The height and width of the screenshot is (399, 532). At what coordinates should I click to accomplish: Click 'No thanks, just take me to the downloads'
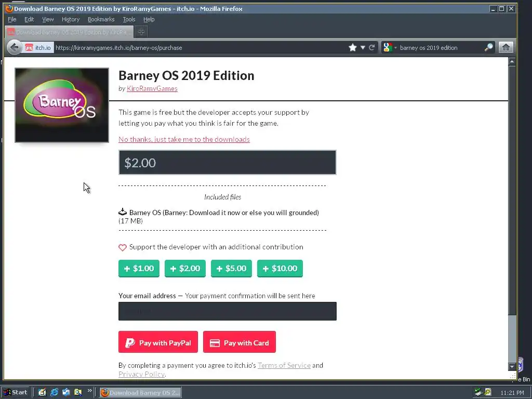184,139
